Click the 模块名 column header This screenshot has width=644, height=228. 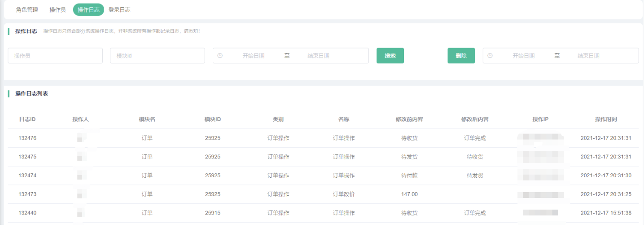click(x=147, y=119)
